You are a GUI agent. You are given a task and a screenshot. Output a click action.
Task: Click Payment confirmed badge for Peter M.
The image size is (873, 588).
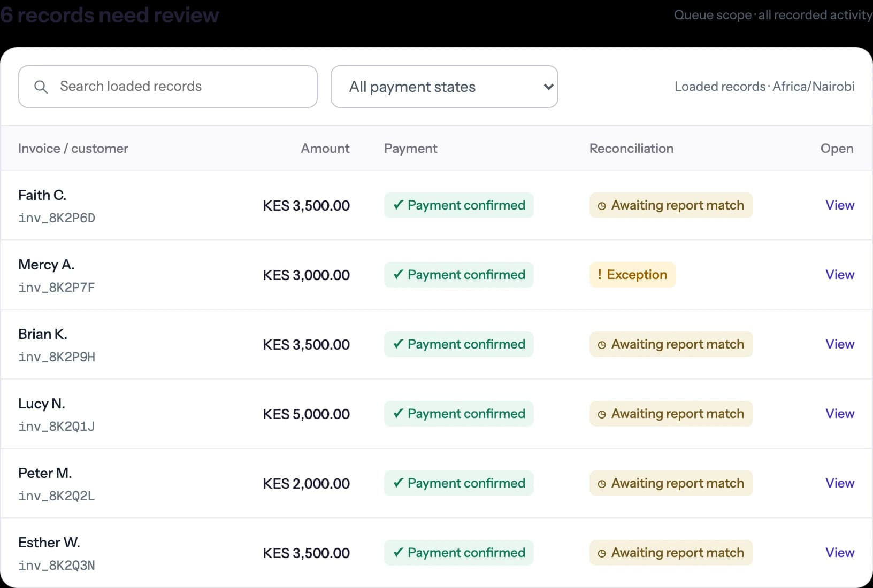point(459,483)
